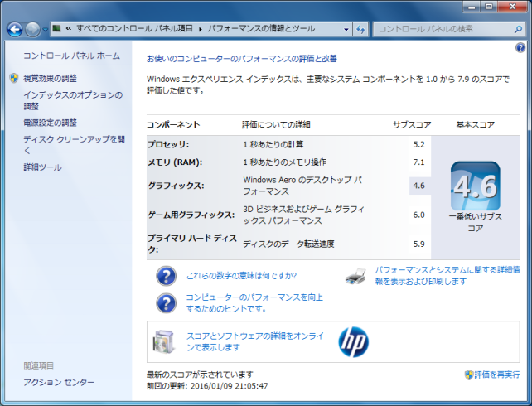Click the control panel icon in the address bar
Screen dimensions: 532x406
coord(56,28)
